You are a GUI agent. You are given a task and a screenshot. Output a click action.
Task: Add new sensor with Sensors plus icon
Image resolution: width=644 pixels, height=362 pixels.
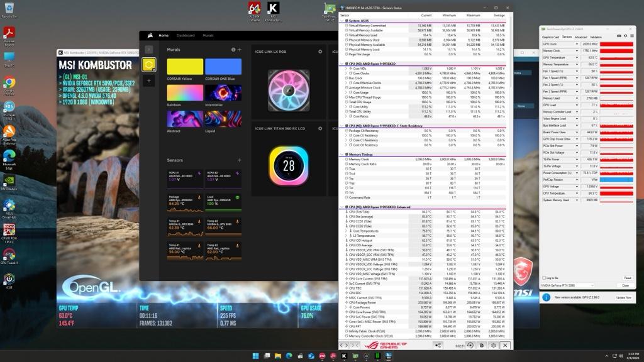click(239, 160)
